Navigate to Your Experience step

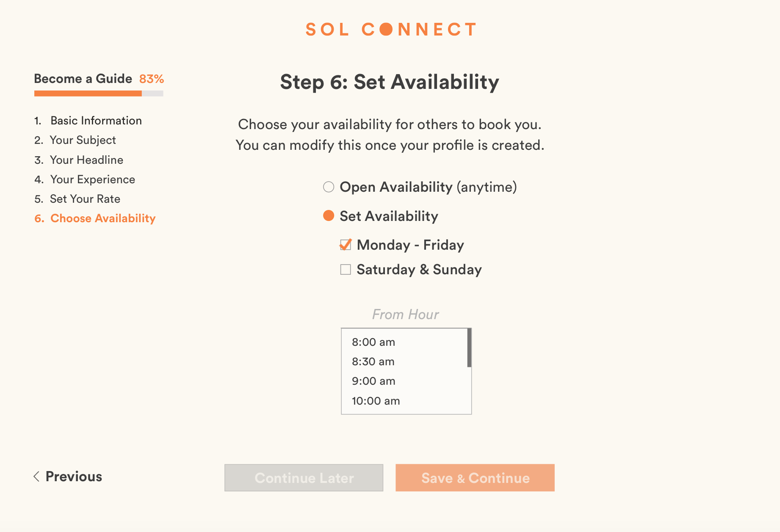pos(92,179)
